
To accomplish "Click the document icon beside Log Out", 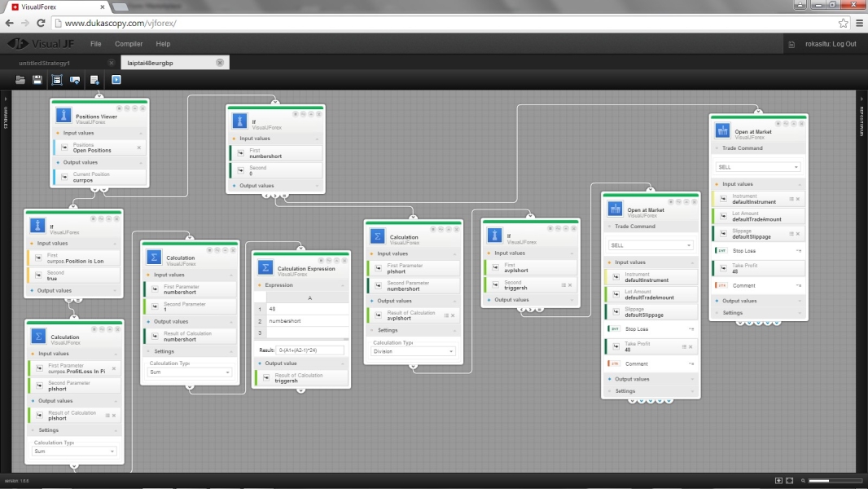I will coord(791,44).
